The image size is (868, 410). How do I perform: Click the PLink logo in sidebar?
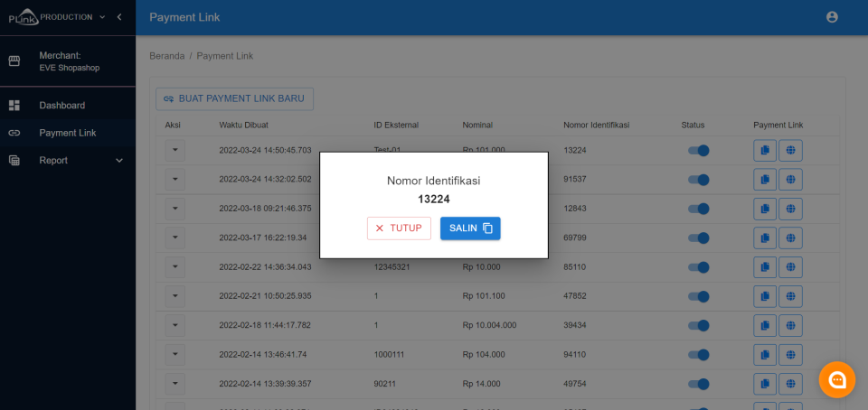pyautogui.click(x=23, y=19)
